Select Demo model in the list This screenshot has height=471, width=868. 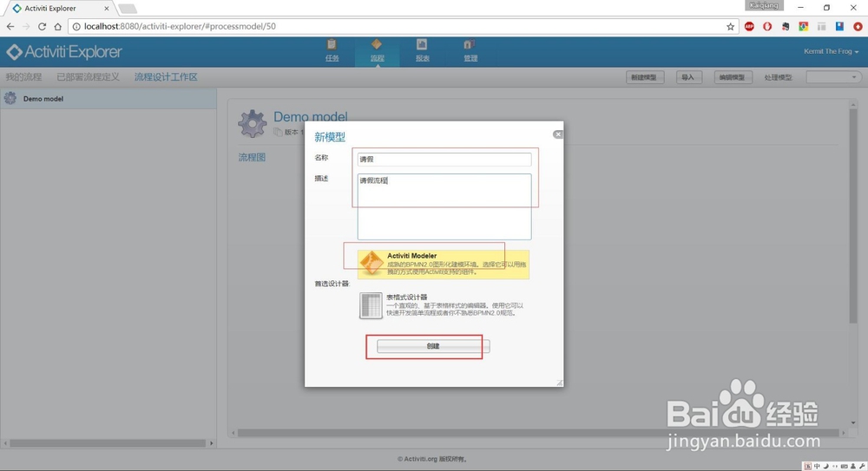point(108,99)
